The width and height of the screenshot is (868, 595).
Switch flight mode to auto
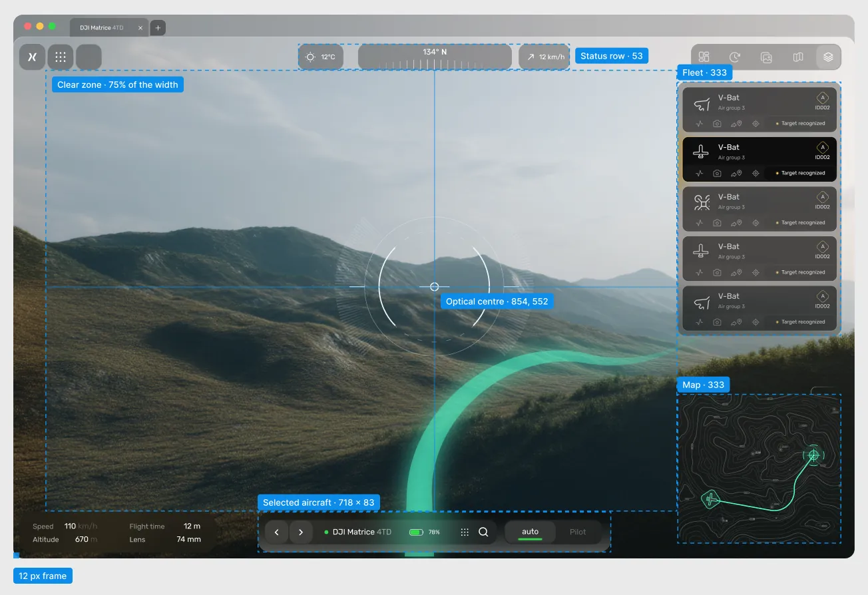pyautogui.click(x=530, y=532)
